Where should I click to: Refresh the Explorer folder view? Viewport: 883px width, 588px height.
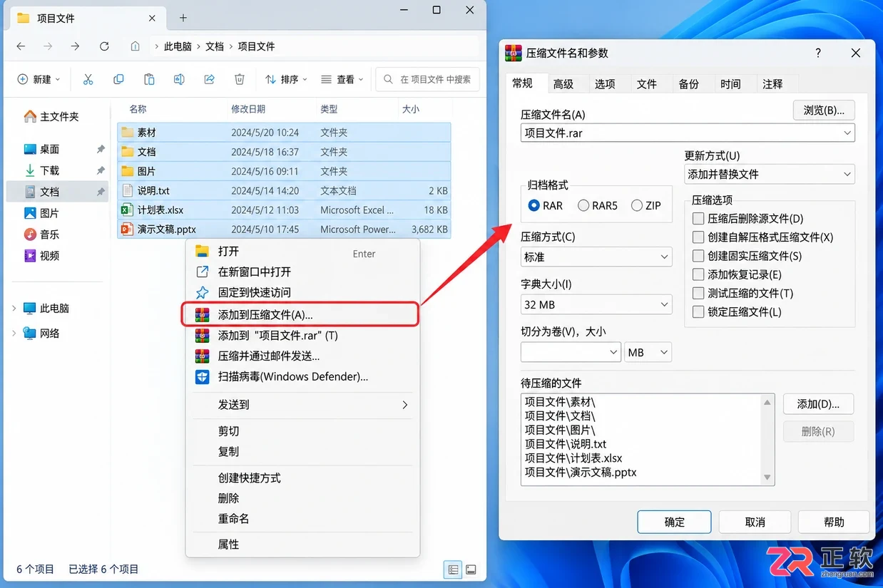point(104,46)
